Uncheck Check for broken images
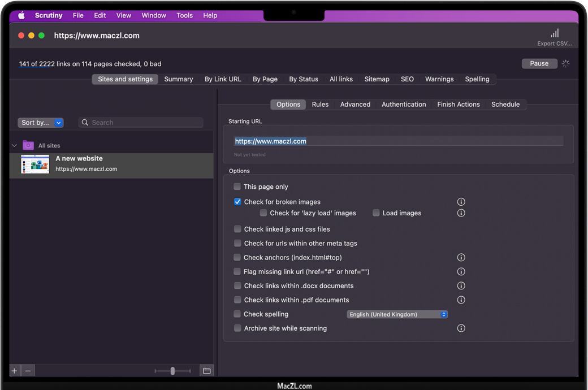Viewport: 588px width, 390px height. coord(237,202)
